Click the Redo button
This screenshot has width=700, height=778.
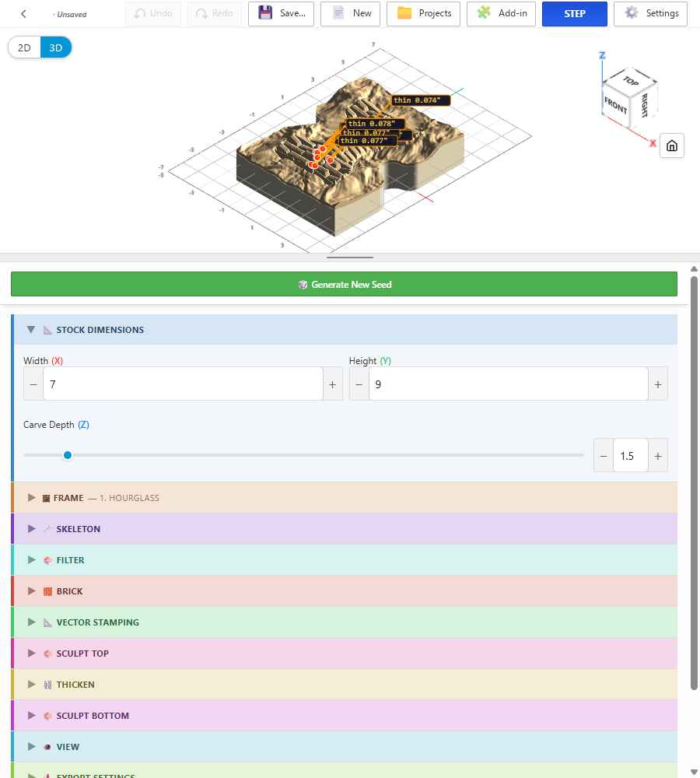(215, 13)
